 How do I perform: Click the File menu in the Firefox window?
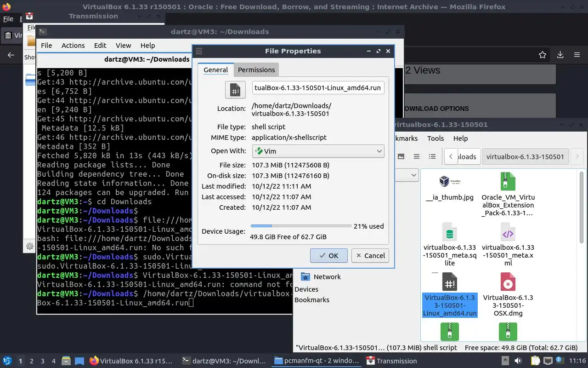(x=8, y=19)
